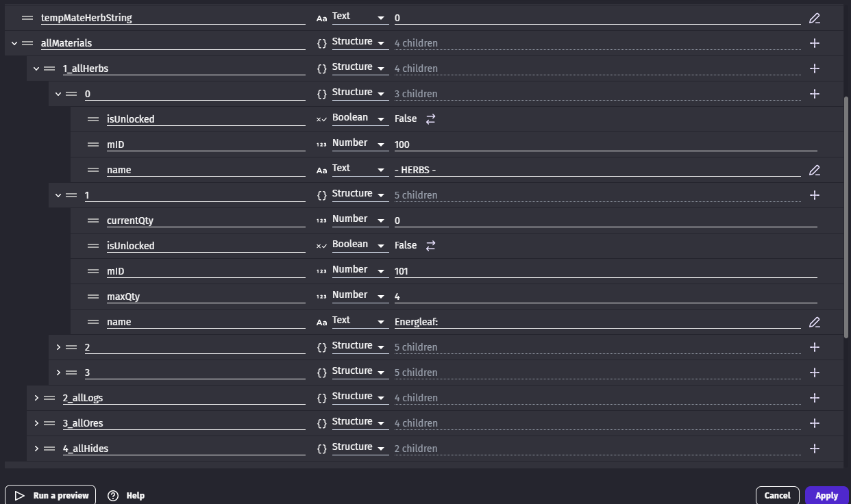This screenshot has width=851, height=504.
Task: Click the plus icon on the 3_allOres row
Action: point(814,423)
